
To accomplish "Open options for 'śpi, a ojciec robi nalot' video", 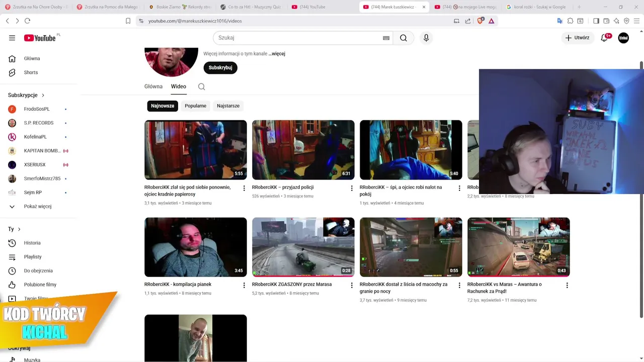I will [459, 188].
